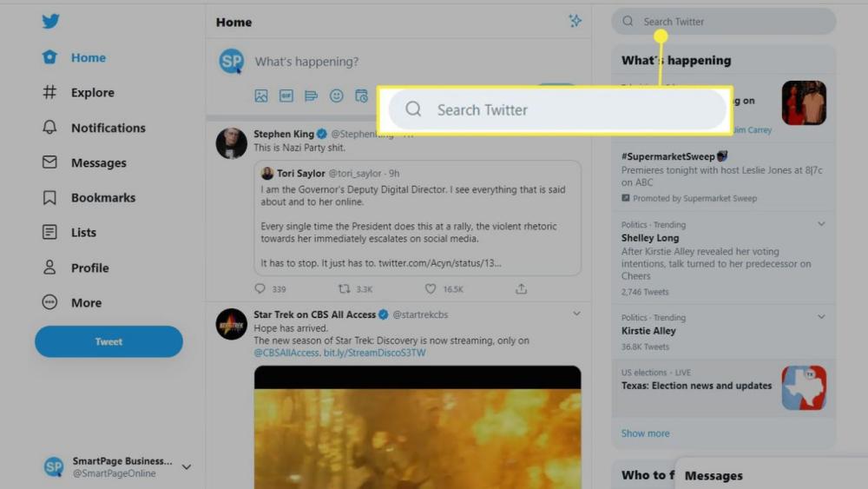Add an image to the tweet
This screenshot has height=489, width=868.
(x=261, y=96)
